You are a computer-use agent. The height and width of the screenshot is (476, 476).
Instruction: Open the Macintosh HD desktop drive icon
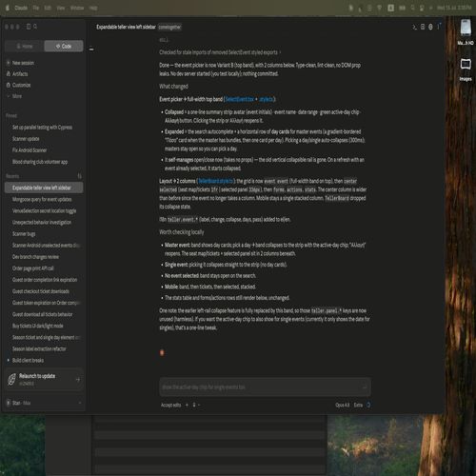pyautogui.click(x=466, y=28)
